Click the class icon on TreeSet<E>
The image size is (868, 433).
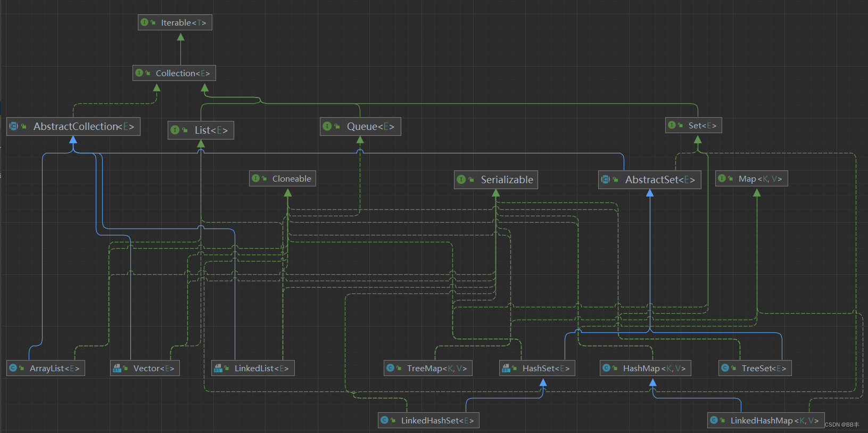click(725, 368)
